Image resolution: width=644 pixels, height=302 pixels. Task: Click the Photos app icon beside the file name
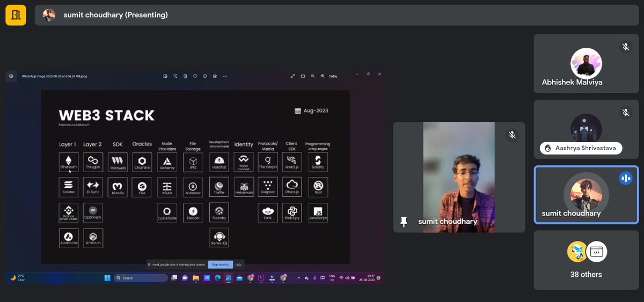pyautogui.click(x=11, y=76)
